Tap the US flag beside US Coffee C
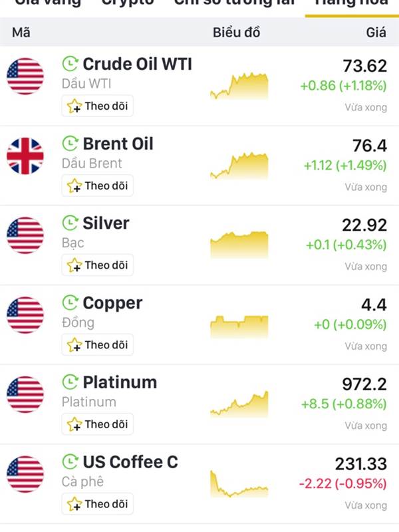The width and height of the screenshot is (399, 532). 25,474
